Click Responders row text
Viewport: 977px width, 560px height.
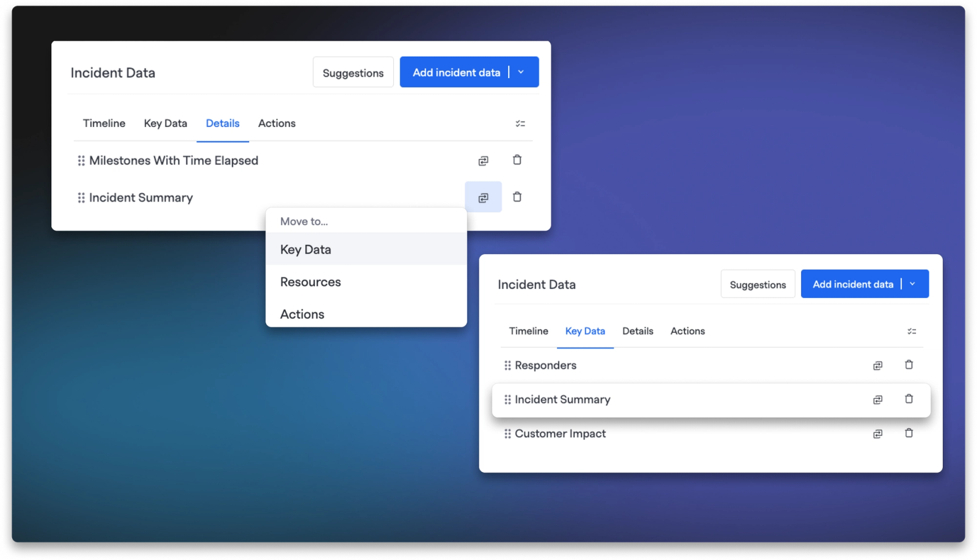click(x=545, y=365)
